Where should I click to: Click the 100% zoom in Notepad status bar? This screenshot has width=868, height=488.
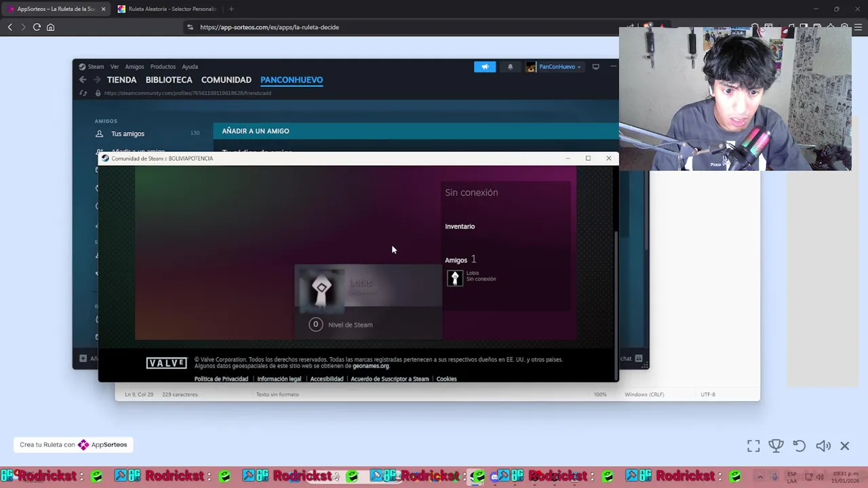tap(600, 394)
